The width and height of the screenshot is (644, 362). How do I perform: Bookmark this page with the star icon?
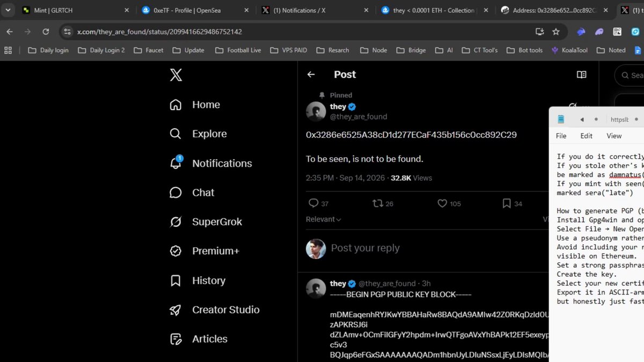click(x=556, y=32)
